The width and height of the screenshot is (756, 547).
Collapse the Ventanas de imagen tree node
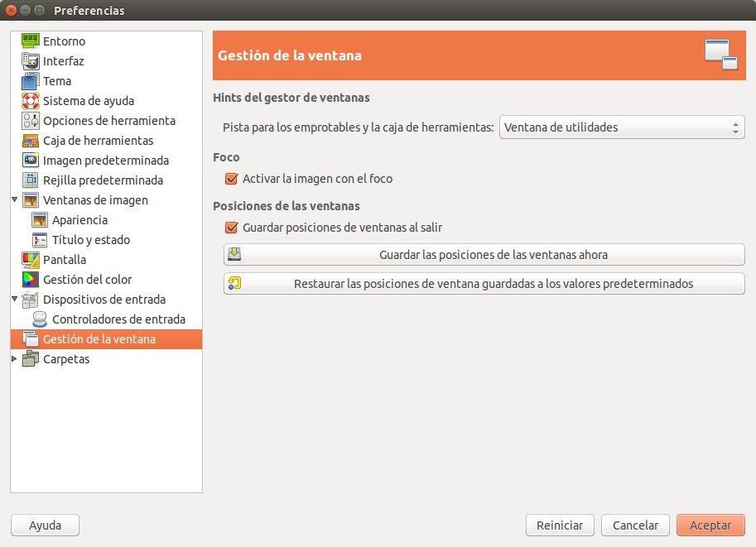tap(15, 200)
